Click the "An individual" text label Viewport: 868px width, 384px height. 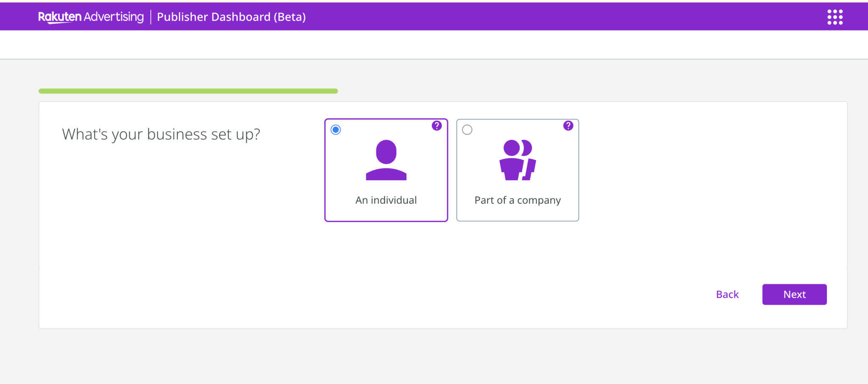[x=386, y=200]
